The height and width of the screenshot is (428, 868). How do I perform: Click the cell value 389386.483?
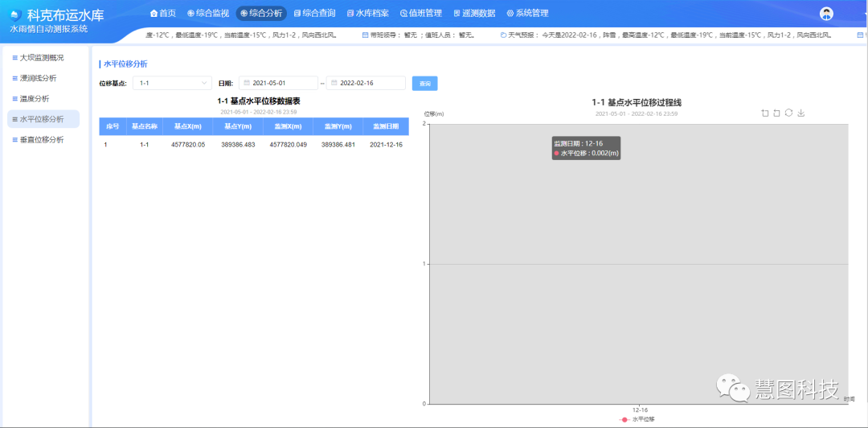coord(238,145)
